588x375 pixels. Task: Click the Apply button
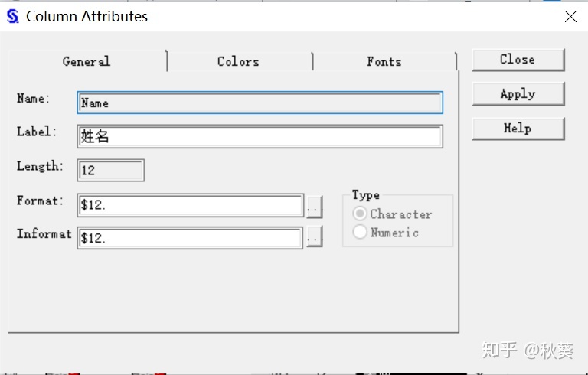click(x=518, y=93)
